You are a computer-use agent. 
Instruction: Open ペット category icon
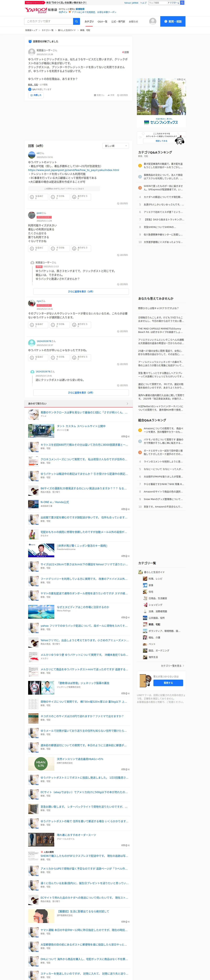(x=145, y=644)
